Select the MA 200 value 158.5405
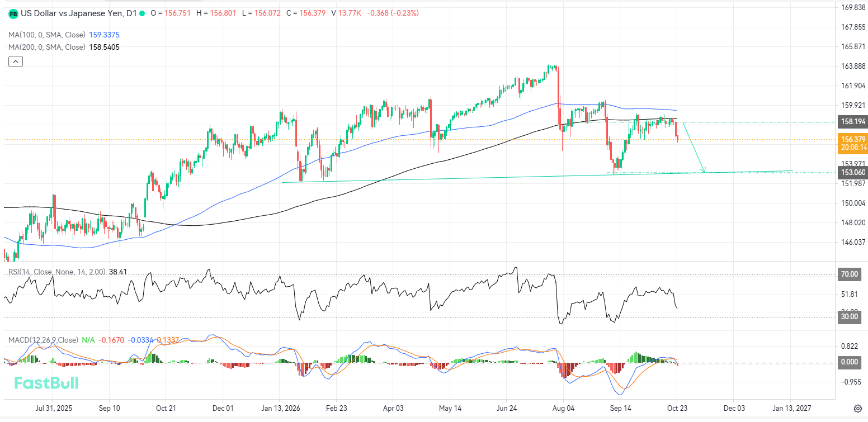 coord(105,47)
